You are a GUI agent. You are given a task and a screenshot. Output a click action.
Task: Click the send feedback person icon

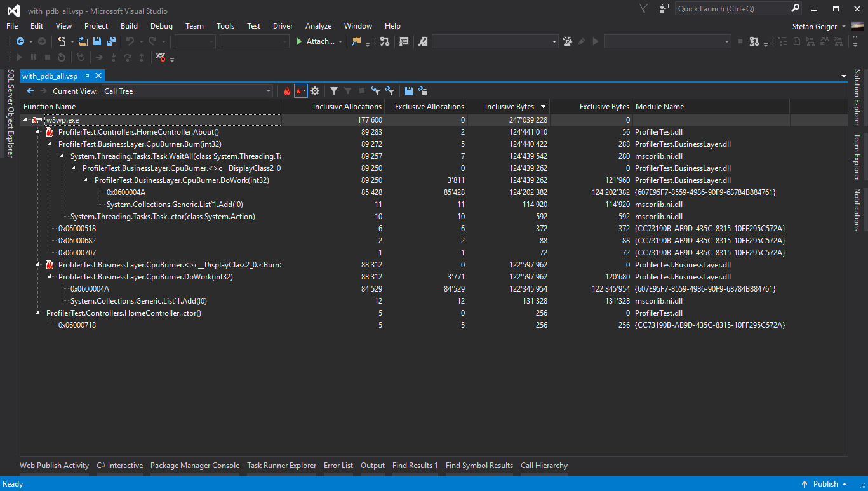click(x=664, y=8)
